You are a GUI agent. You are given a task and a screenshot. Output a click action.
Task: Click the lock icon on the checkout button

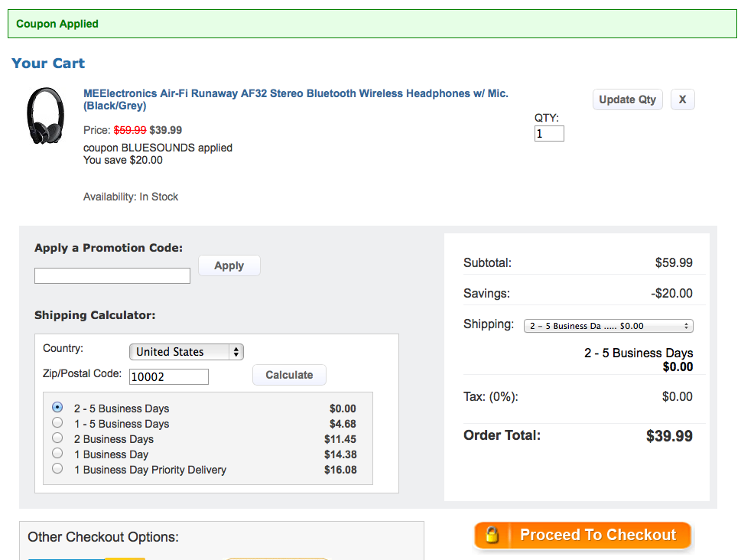point(492,536)
